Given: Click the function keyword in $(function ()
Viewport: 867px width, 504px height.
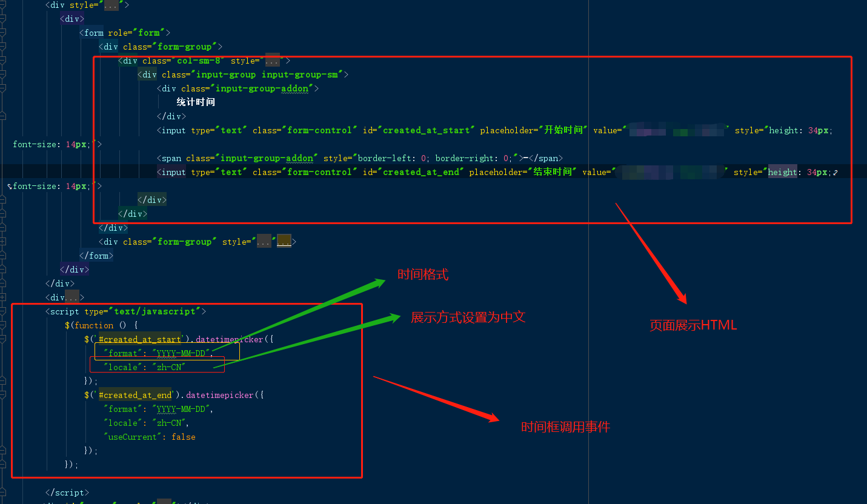Looking at the screenshot, I should (x=94, y=325).
